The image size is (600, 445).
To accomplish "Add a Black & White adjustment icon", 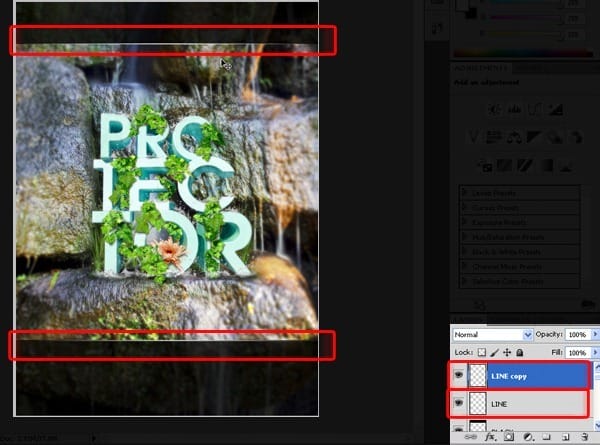I will [x=535, y=137].
